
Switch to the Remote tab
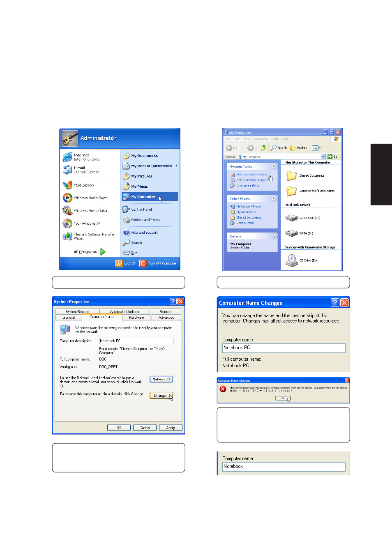165,311
